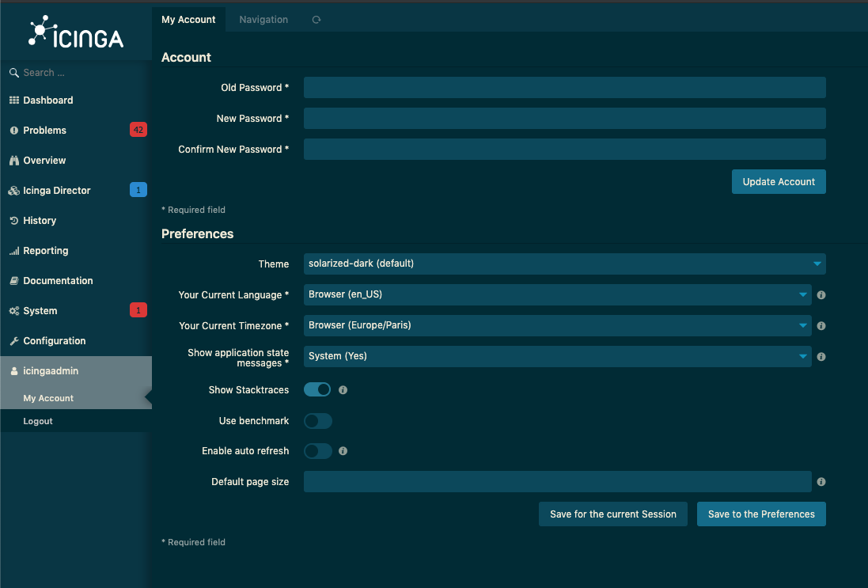
Task: Enable the Use benchmark toggle
Action: [x=318, y=421]
